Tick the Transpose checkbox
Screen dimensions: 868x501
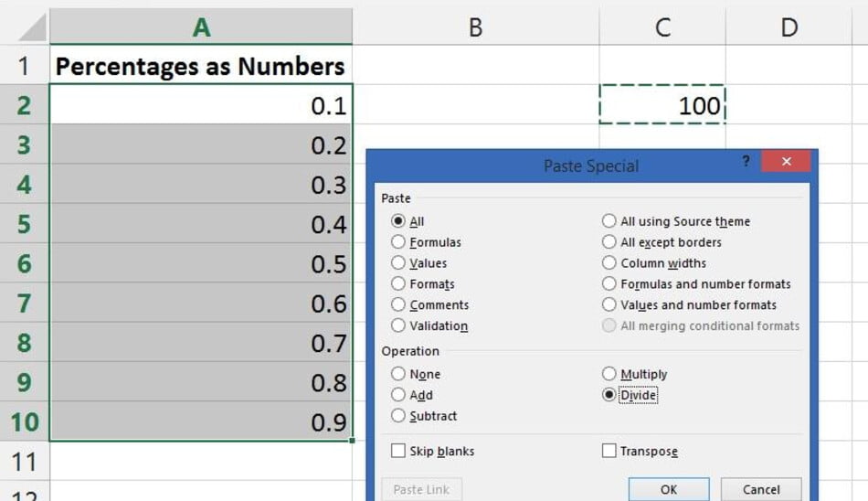(x=609, y=451)
